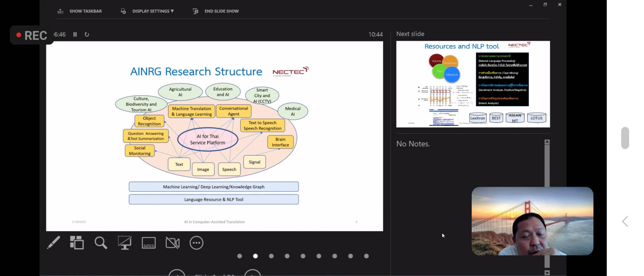Click the presenter webcam video thumbnail
The width and height of the screenshot is (644, 276).
(532, 221)
